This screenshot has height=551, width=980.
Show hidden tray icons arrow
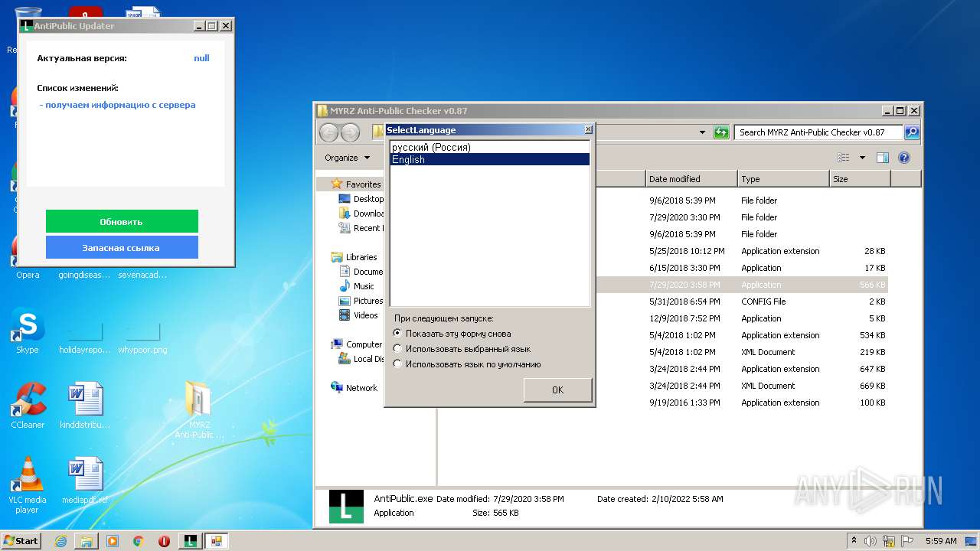click(854, 541)
